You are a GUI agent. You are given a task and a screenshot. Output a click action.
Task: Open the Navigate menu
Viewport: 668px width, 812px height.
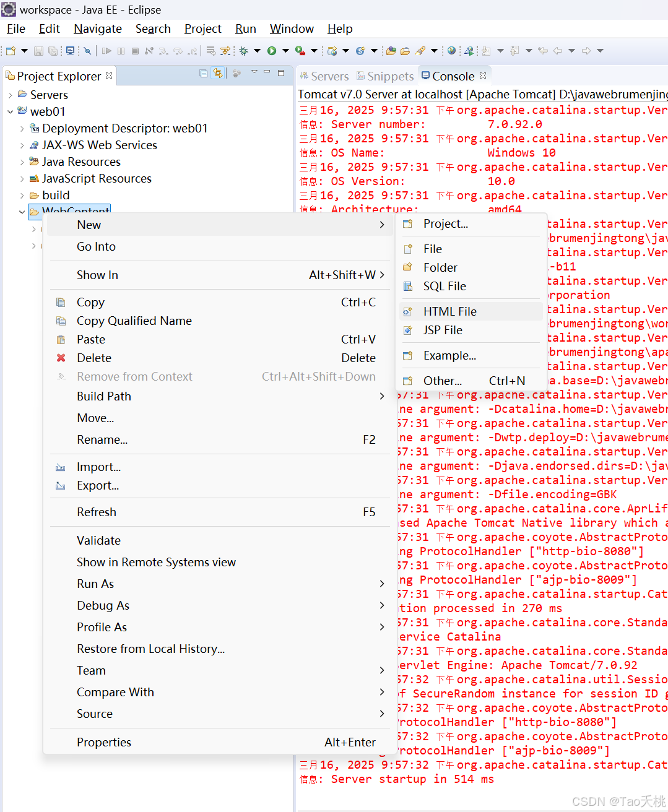(x=98, y=29)
